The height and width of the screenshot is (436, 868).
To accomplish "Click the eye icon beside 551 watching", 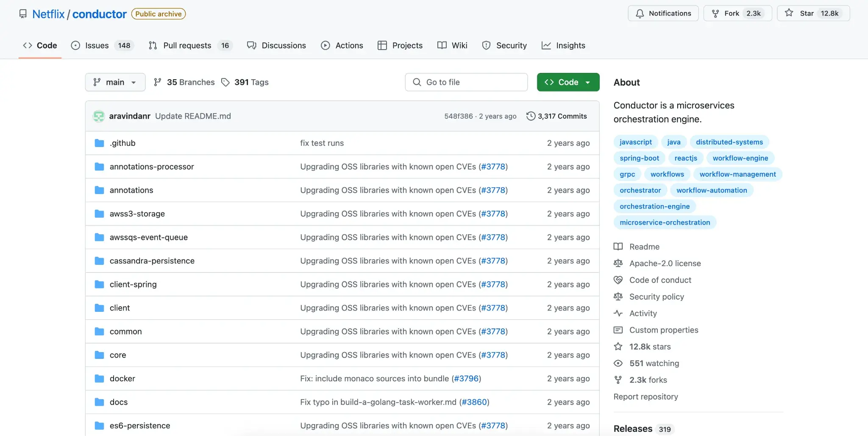I will click(618, 363).
